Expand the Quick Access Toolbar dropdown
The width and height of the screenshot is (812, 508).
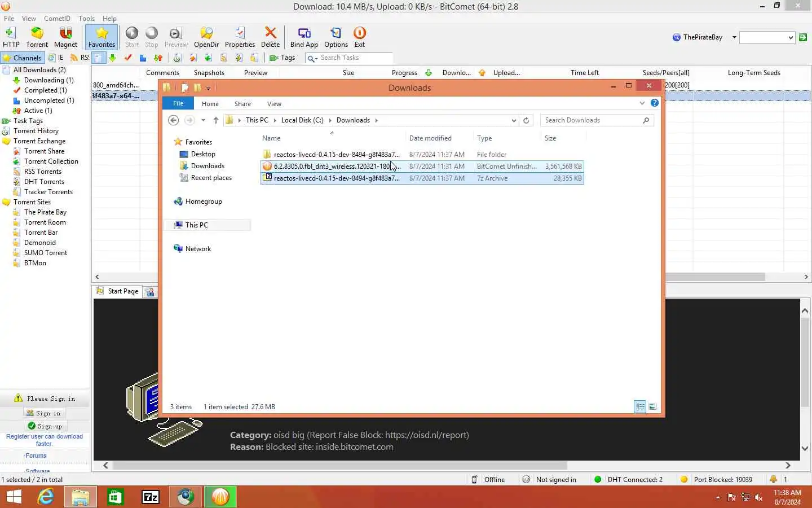click(x=208, y=88)
